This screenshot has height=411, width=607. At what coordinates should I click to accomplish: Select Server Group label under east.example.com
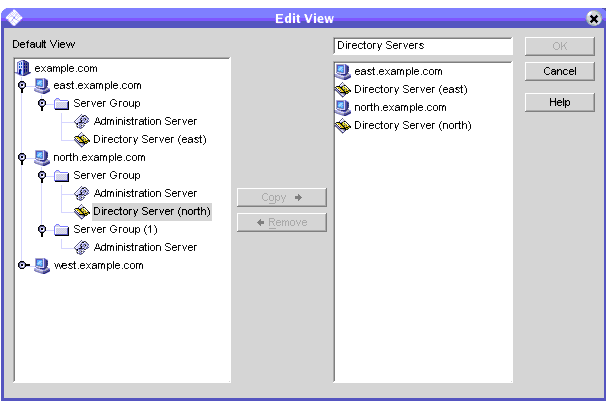tap(107, 103)
